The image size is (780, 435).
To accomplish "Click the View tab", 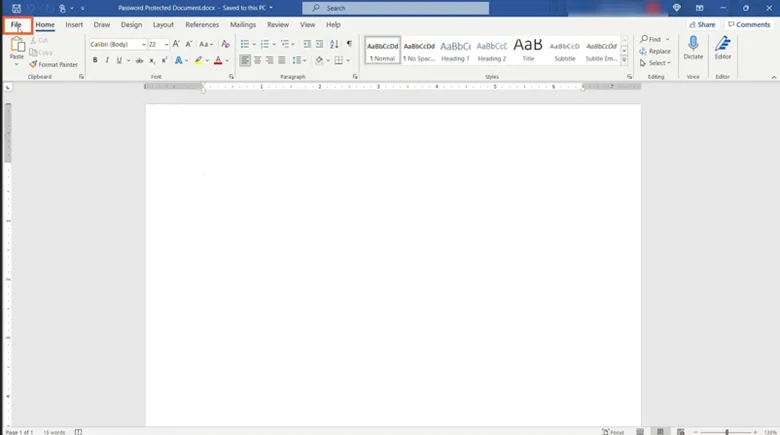I will point(307,25).
